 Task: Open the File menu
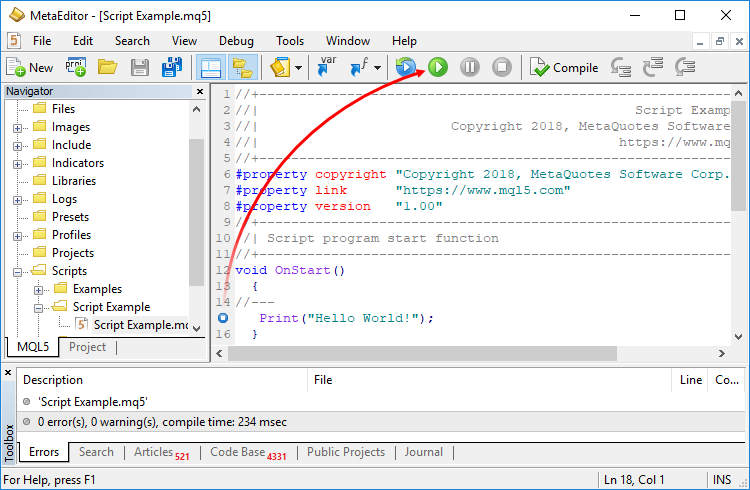coord(42,41)
